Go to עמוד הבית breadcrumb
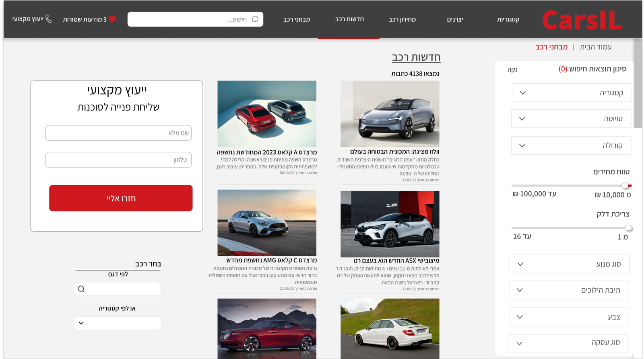 596,47
